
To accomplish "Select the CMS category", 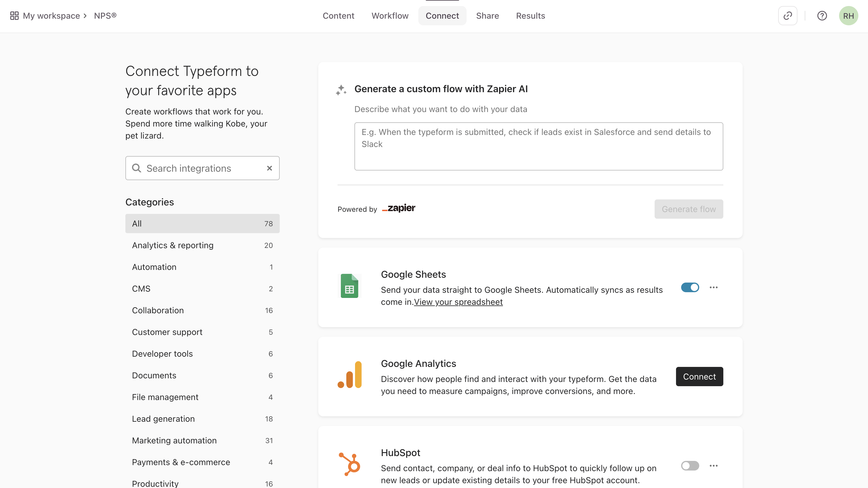I will [202, 289].
